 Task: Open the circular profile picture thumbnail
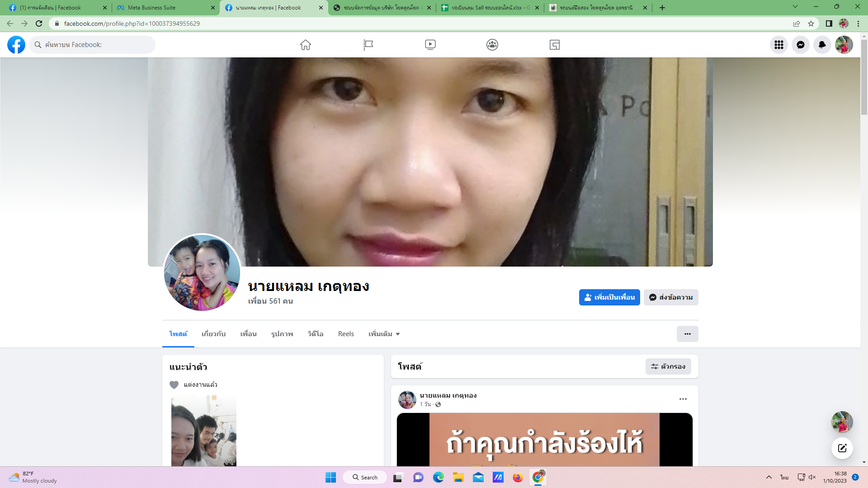(x=202, y=272)
